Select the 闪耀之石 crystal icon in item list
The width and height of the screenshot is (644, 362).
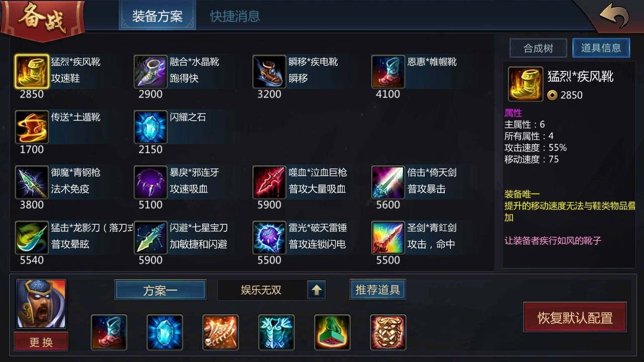click(150, 127)
